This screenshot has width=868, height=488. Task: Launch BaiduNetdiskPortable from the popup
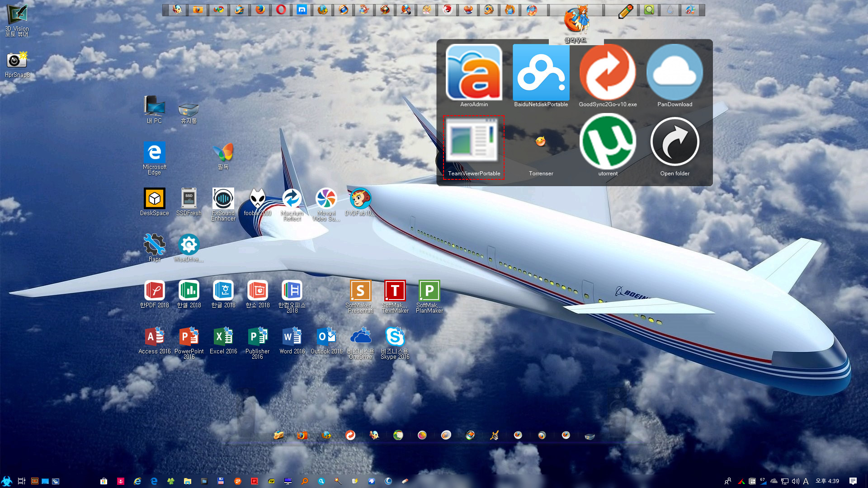(541, 75)
